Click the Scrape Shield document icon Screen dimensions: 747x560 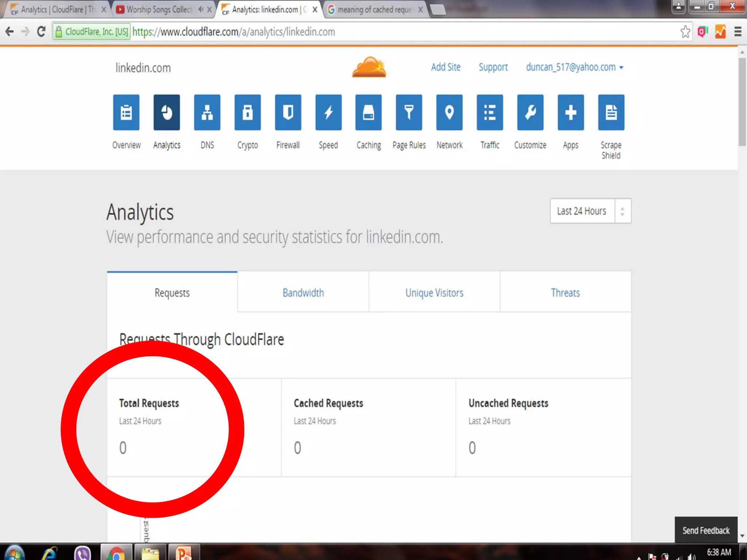coord(611,112)
